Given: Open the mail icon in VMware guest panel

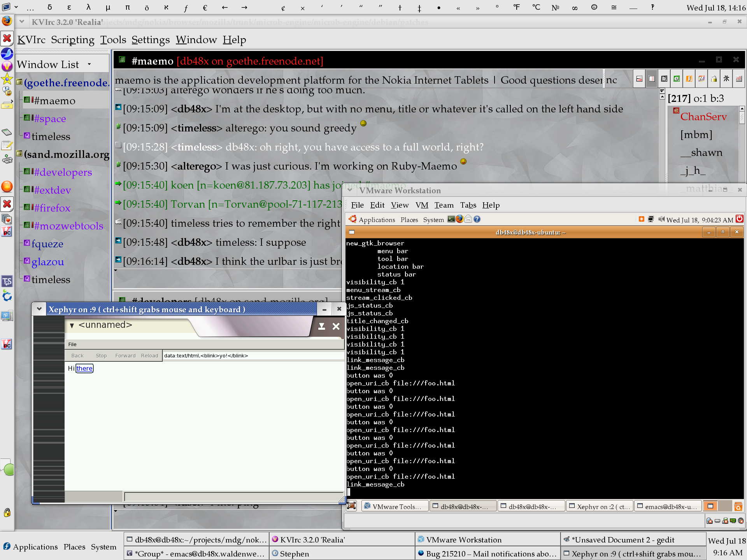Looking at the screenshot, I should point(468,219).
